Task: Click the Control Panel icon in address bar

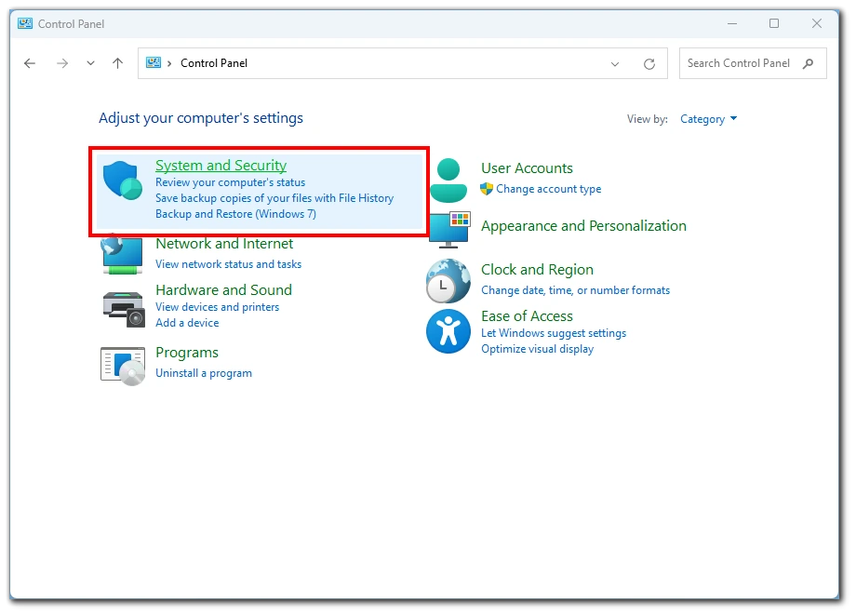Action: click(x=154, y=62)
